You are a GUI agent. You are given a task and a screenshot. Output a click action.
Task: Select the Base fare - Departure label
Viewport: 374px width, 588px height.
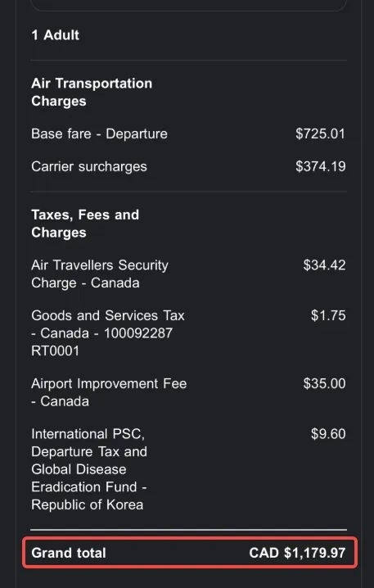[99, 133]
